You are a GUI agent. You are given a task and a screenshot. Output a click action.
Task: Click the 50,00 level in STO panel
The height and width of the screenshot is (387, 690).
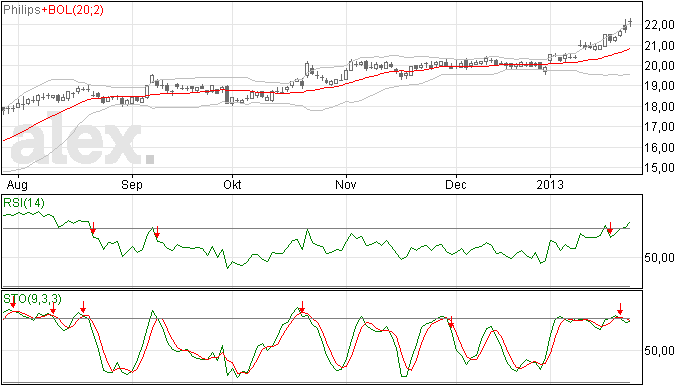click(x=659, y=350)
